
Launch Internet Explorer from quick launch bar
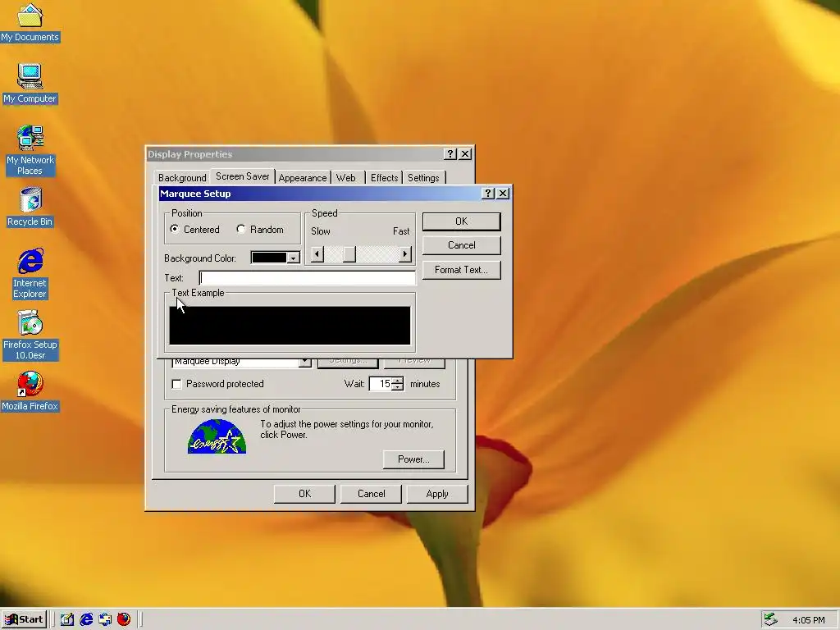tap(86, 619)
